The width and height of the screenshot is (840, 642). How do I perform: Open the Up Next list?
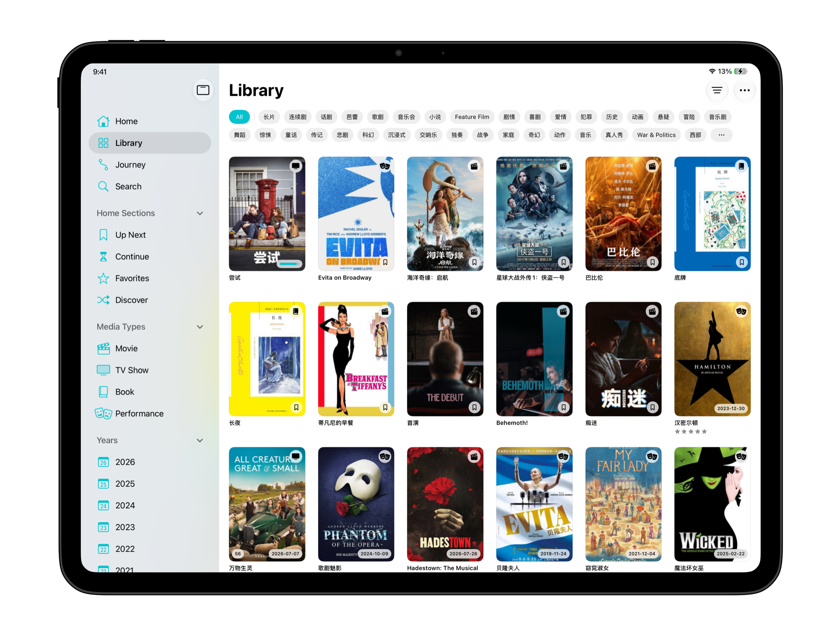[x=149, y=235]
